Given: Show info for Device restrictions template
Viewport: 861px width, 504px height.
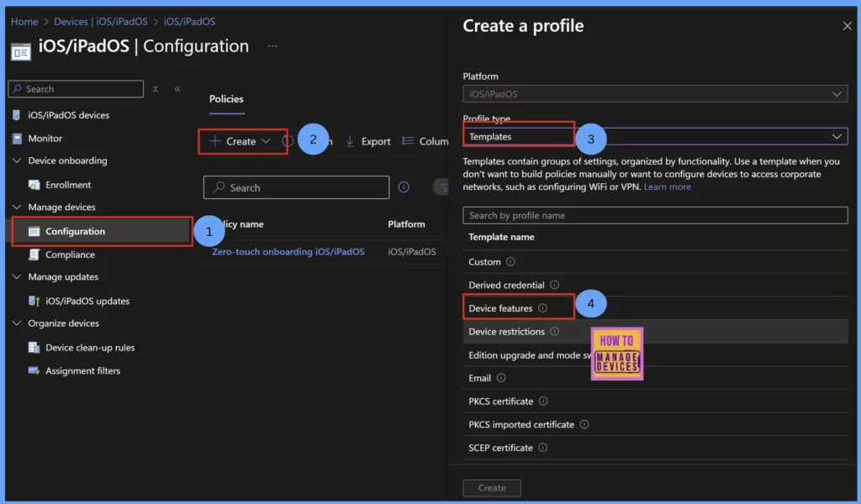Looking at the screenshot, I should point(555,331).
